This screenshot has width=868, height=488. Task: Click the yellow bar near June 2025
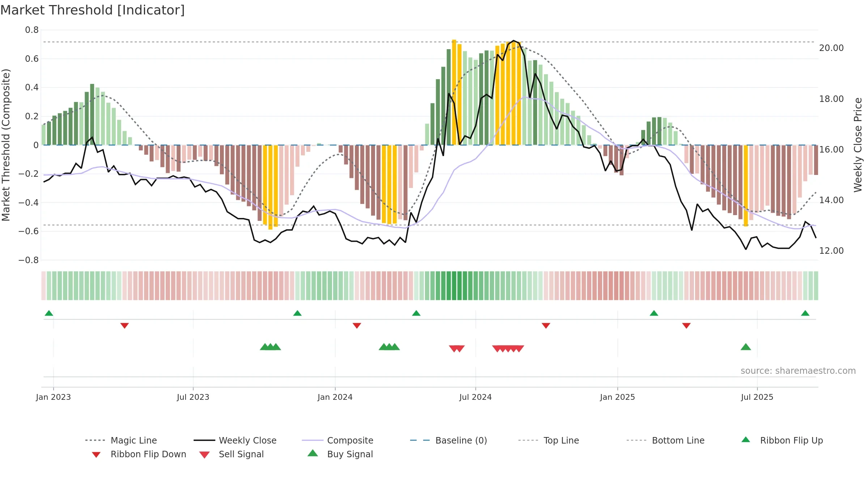pos(746,186)
